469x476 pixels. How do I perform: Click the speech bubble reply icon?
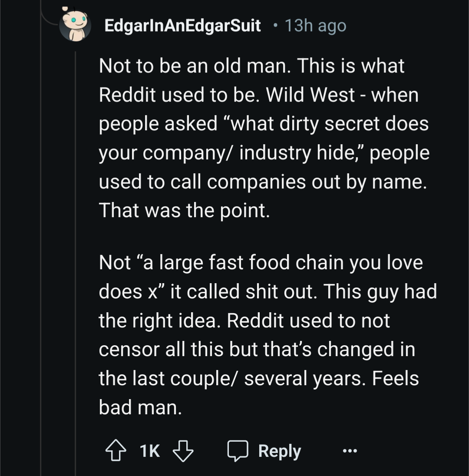coord(238,451)
